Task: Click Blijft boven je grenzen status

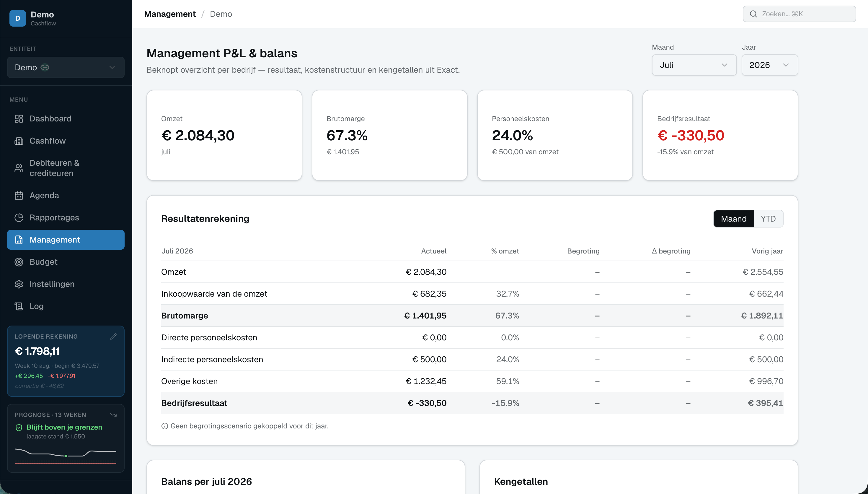Action: pos(64,427)
